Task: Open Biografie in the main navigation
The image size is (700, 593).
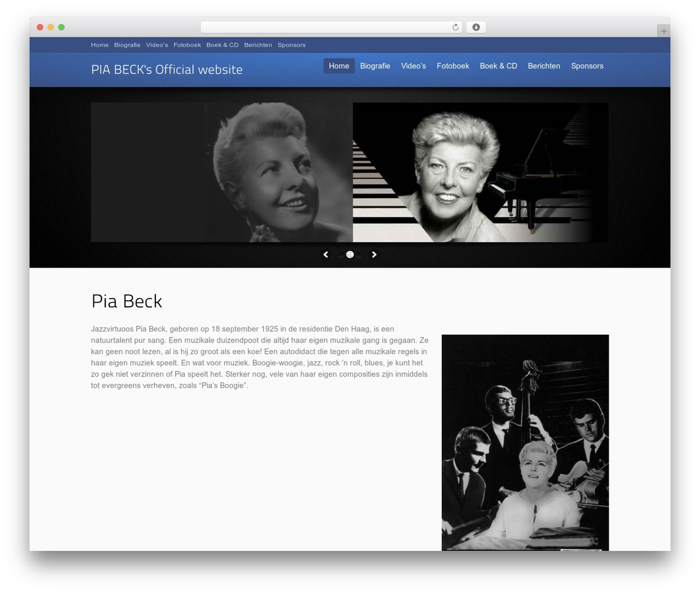Action: click(x=375, y=66)
